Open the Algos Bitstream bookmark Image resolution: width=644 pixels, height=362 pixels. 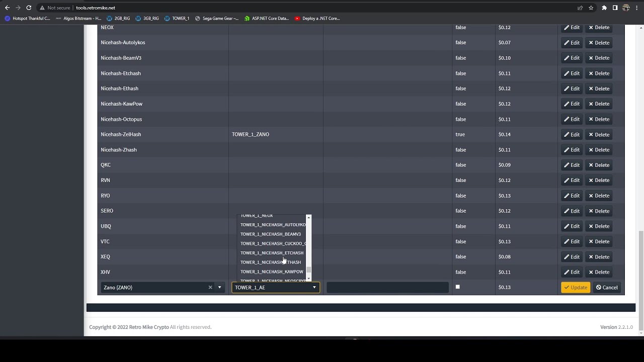point(79,18)
